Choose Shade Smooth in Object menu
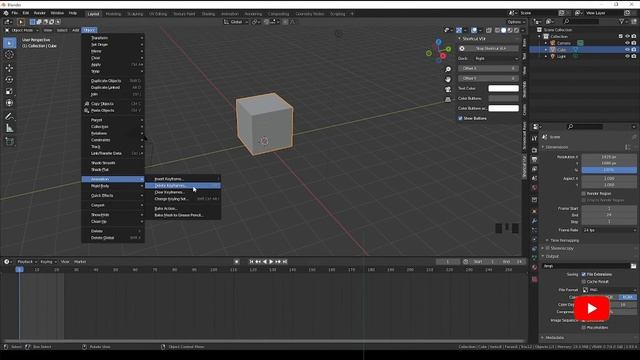 (x=113, y=163)
